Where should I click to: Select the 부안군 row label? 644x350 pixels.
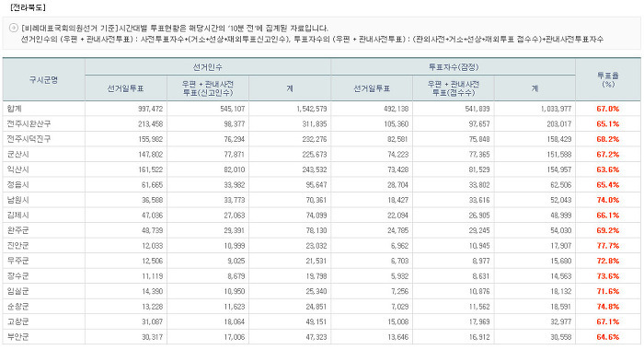coord(18,337)
